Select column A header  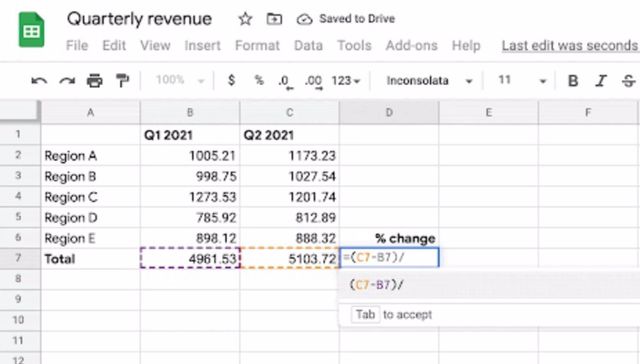pyautogui.click(x=91, y=112)
